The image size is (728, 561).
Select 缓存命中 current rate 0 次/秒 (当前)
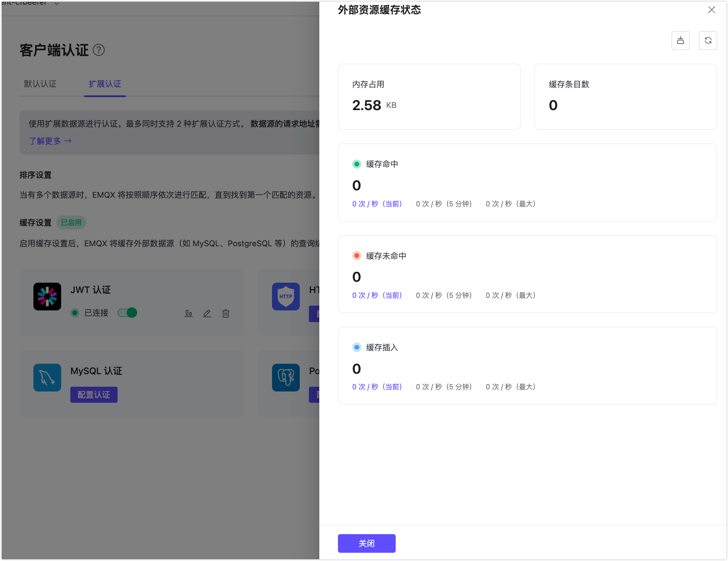(x=377, y=204)
